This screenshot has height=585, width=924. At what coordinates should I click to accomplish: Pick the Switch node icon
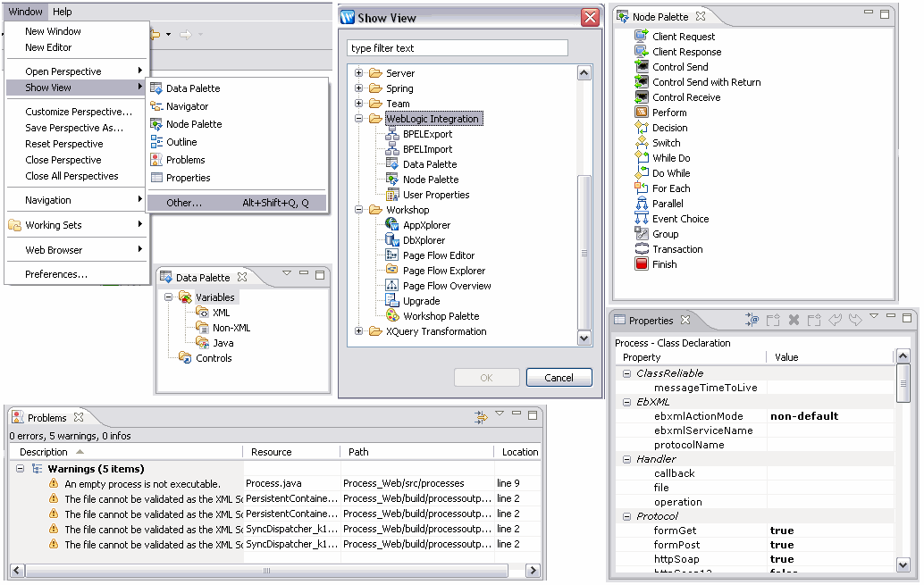pyautogui.click(x=641, y=143)
